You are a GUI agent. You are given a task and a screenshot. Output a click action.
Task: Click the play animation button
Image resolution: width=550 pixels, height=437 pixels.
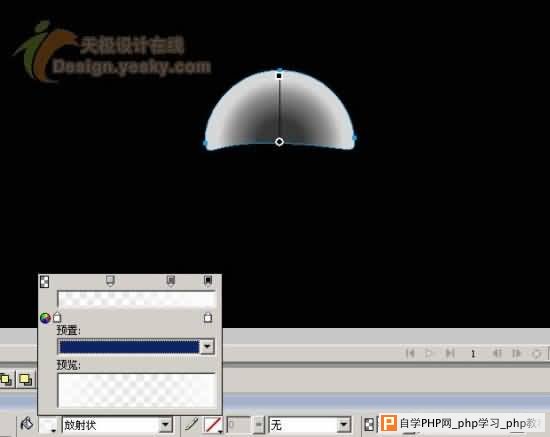pos(429,353)
